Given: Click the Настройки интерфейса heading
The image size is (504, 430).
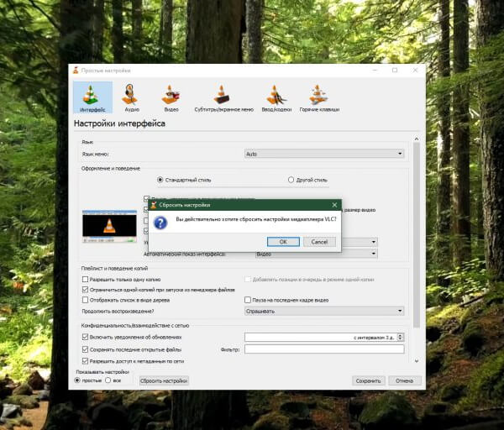Looking at the screenshot, I should point(119,123).
